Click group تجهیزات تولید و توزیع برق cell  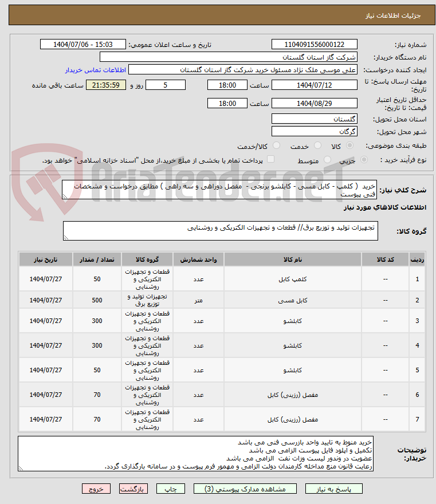coord(147,300)
